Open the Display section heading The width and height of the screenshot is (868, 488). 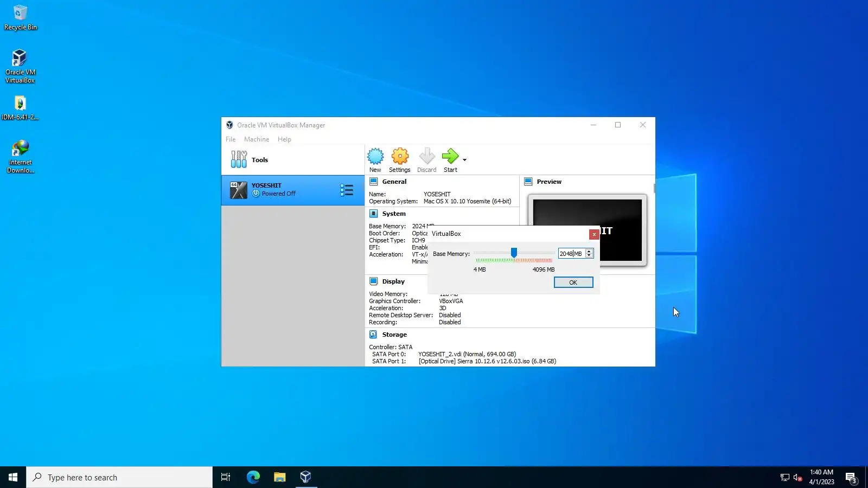393,281
